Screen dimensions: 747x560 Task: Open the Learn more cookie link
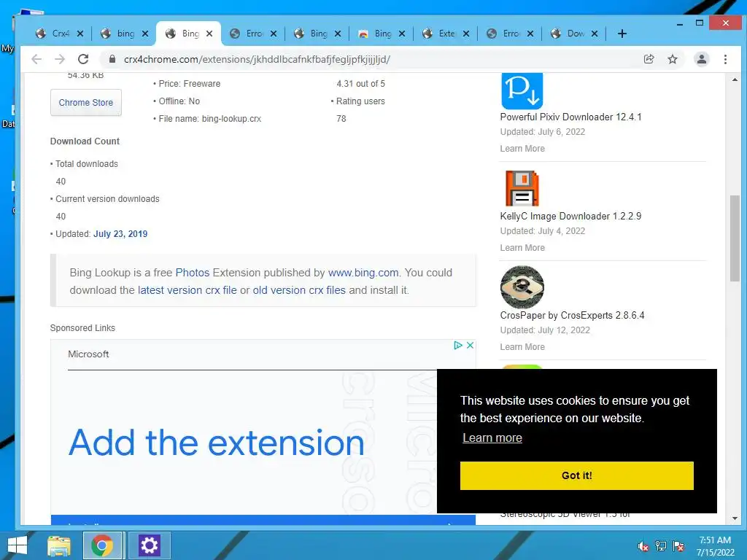(x=492, y=437)
